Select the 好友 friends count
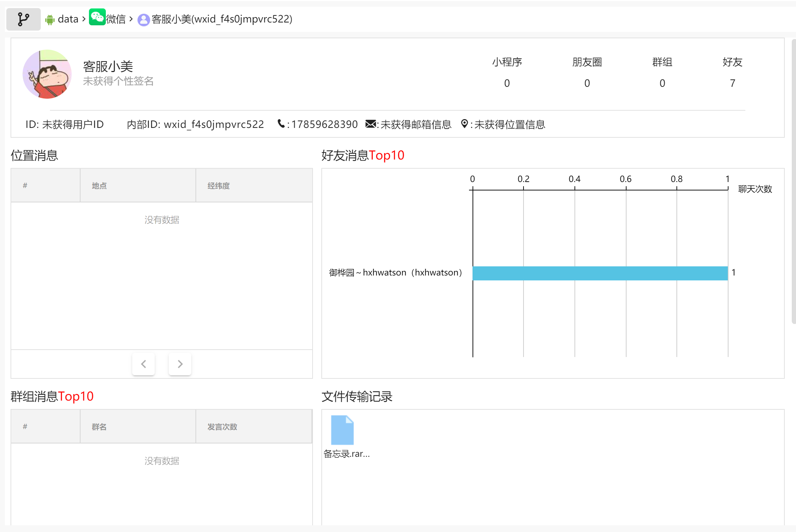 (732, 83)
